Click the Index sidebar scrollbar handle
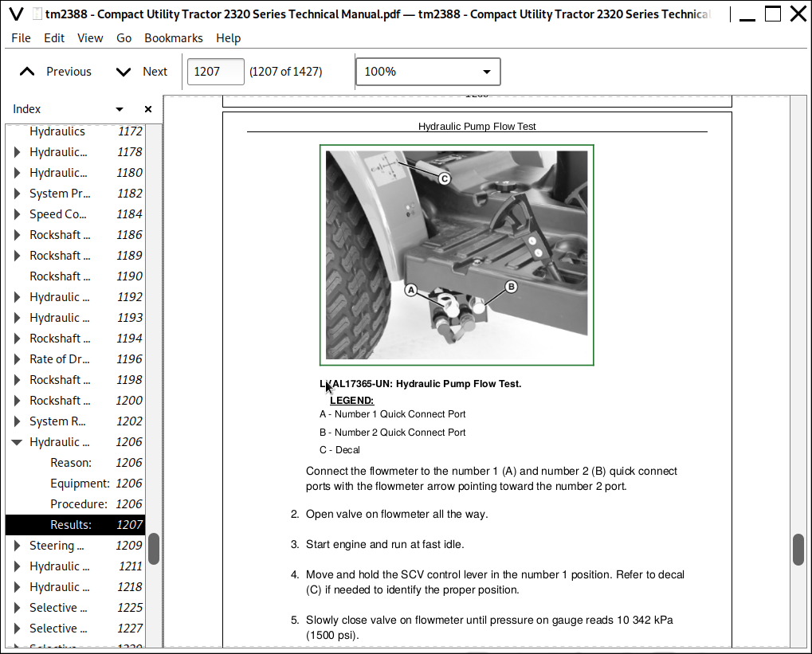The height and width of the screenshot is (654, 812). tap(153, 549)
